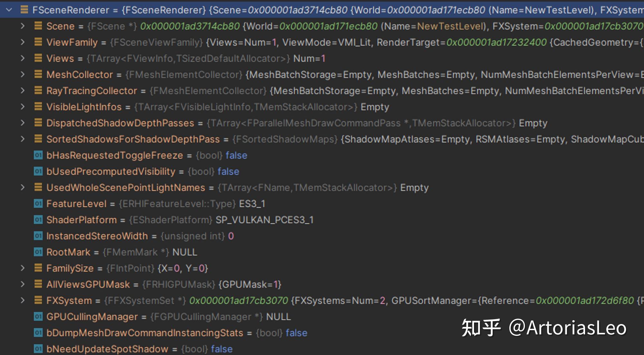
Task: Click the primitive icon beside FeatureLevel
Action: click(38, 203)
